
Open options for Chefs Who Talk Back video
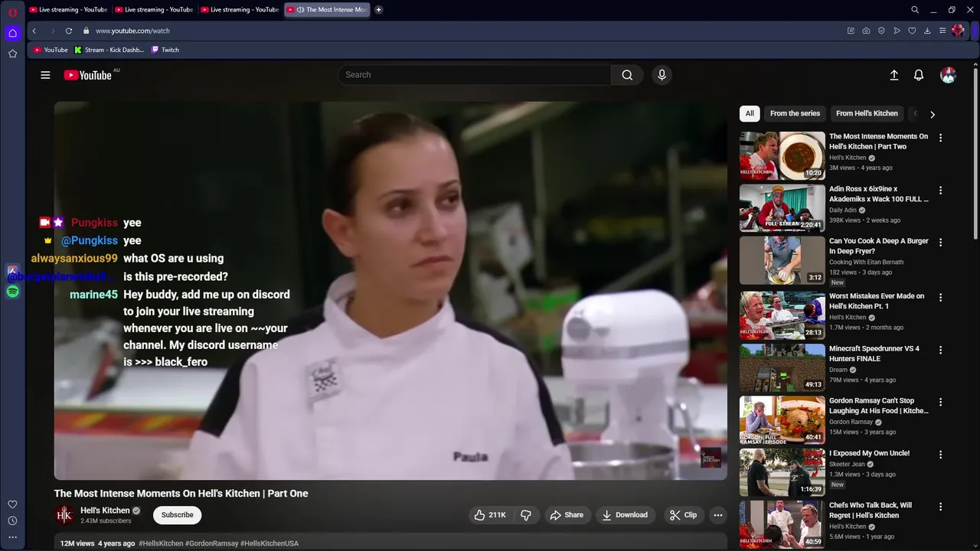click(940, 507)
